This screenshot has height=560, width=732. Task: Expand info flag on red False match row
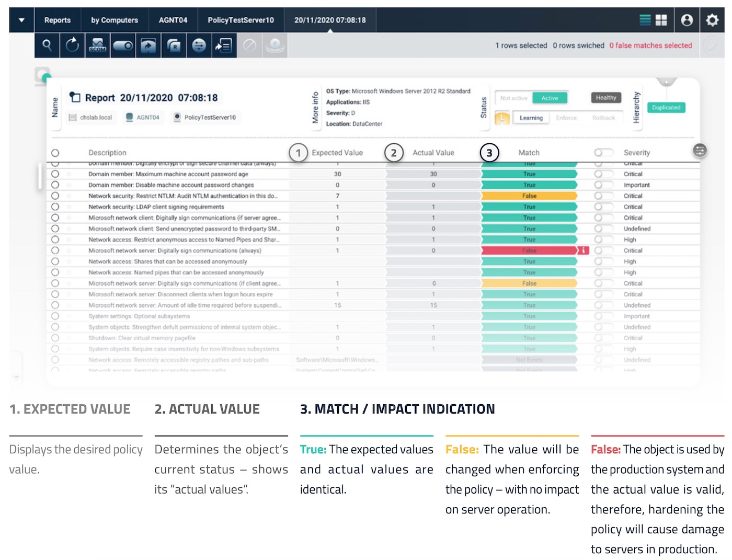[583, 250]
